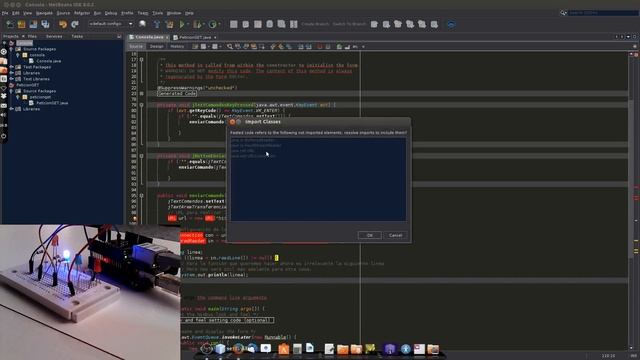
Task: Click the accessibility dock icon
Action: point(405,349)
